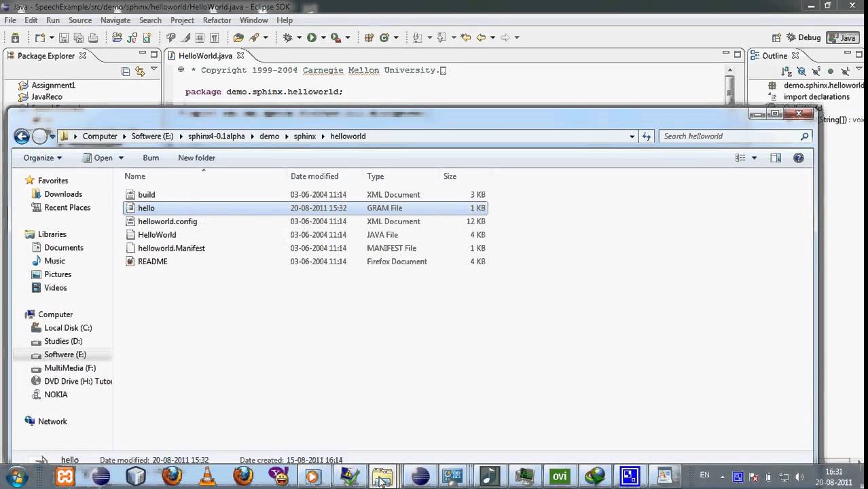868x489 pixels.
Task: Click the Debug bug icon in Eclipse toolbar
Action: click(288, 38)
